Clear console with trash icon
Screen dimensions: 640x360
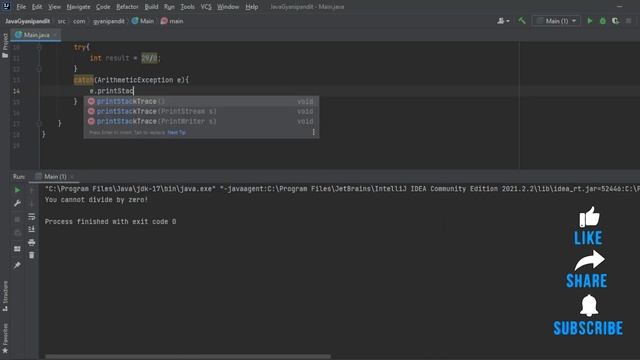point(31,256)
